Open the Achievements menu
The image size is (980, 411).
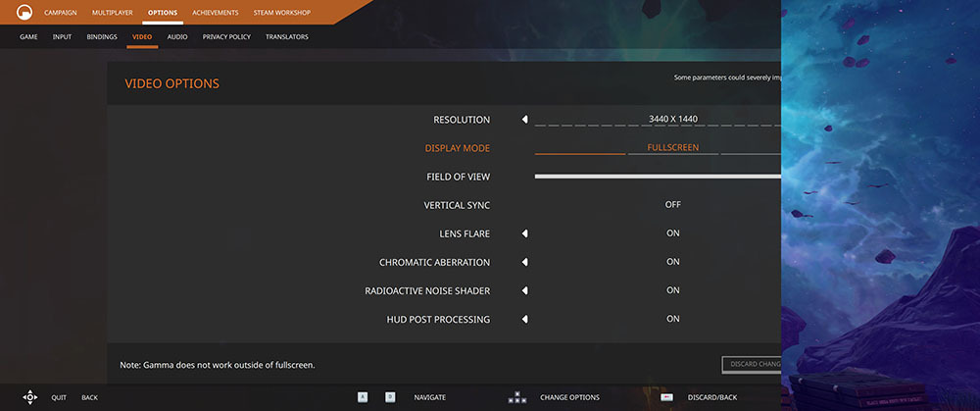point(215,13)
